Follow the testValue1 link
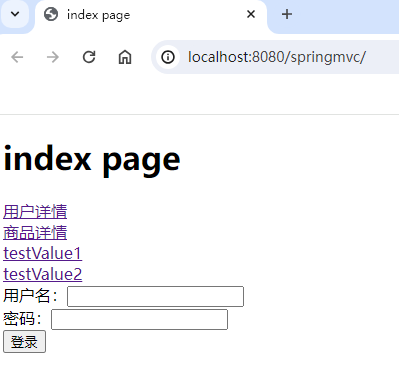 click(43, 254)
